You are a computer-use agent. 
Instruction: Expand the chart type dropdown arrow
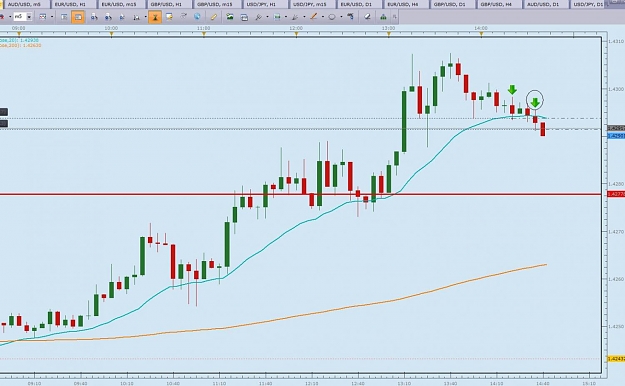(x=52, y=17)
